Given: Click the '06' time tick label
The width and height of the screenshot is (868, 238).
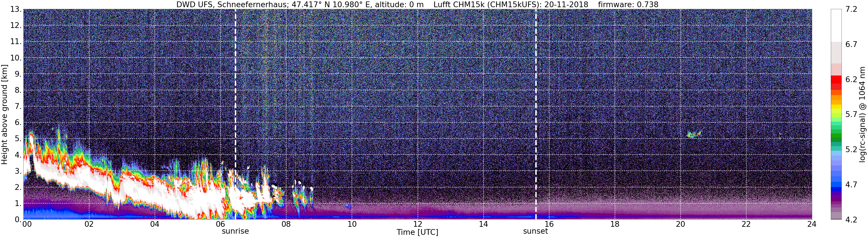Looking at the screenshot, I should [220, 224].
